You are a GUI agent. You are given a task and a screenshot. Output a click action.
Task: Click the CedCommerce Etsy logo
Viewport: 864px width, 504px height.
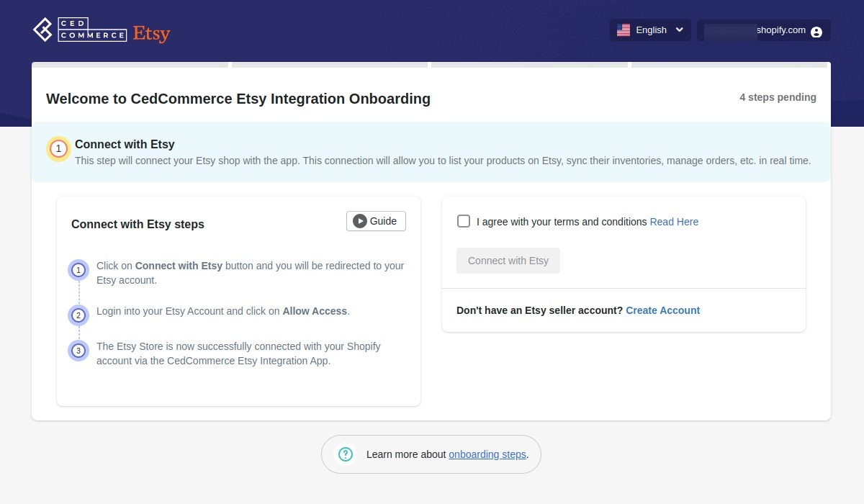102,30
